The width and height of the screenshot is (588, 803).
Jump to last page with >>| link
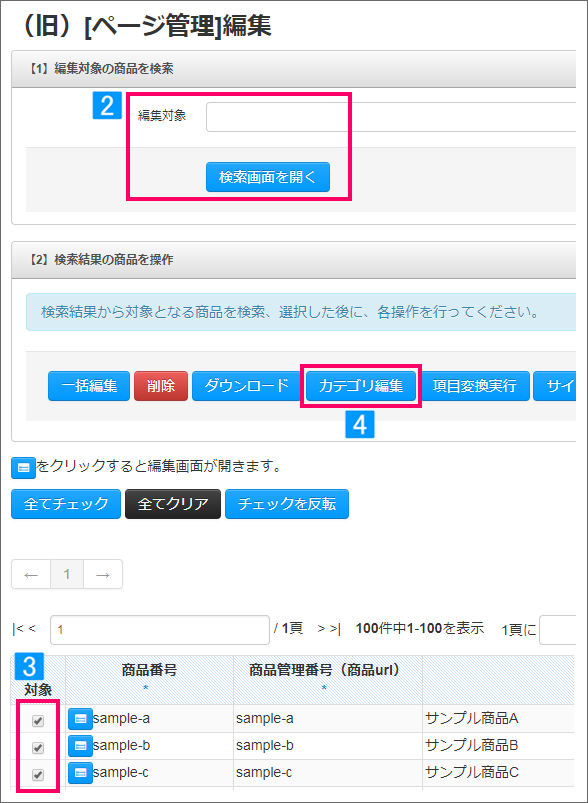coord(329,629)
